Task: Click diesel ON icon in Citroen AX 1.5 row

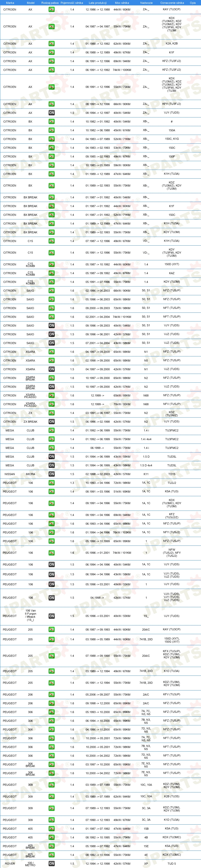Action: click(x=52, y=113)
